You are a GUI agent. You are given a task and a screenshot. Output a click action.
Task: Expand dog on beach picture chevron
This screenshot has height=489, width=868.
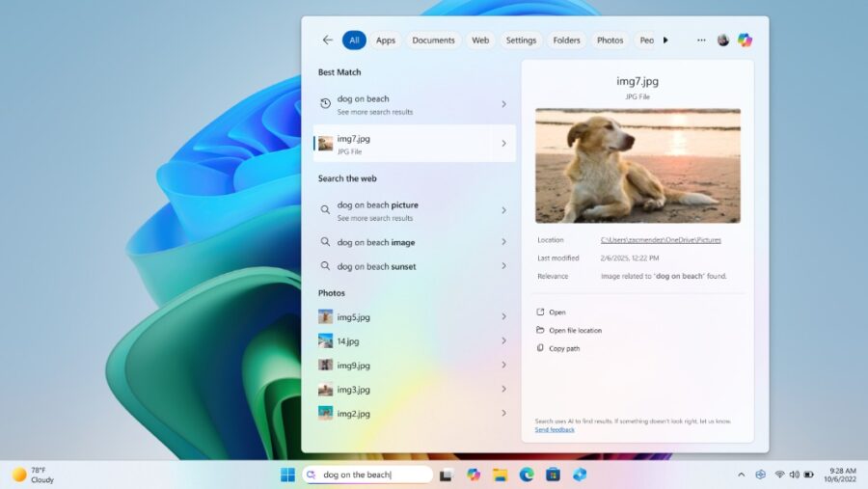click(503, 210)
